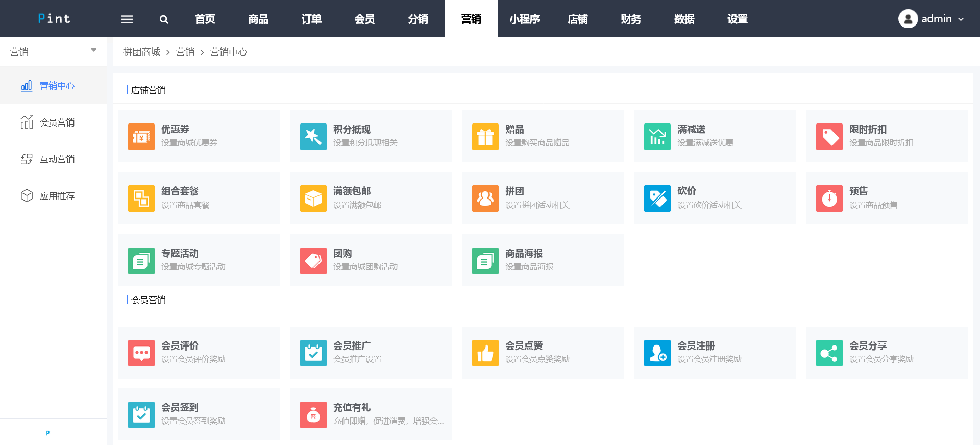This screenshot has width=980, height=445.
Task: Select the 限时折扣 red tag icon
Action: 829,137
